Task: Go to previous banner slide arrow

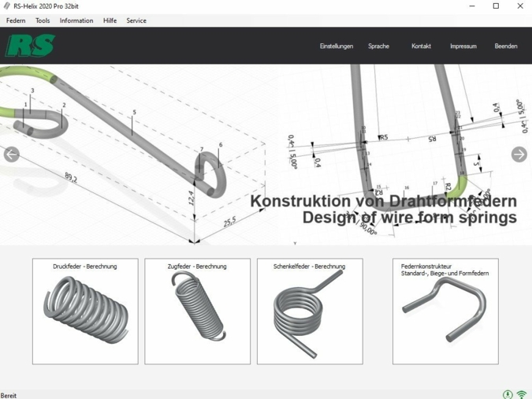Action: pyautogui.click(x=11, y=155)
